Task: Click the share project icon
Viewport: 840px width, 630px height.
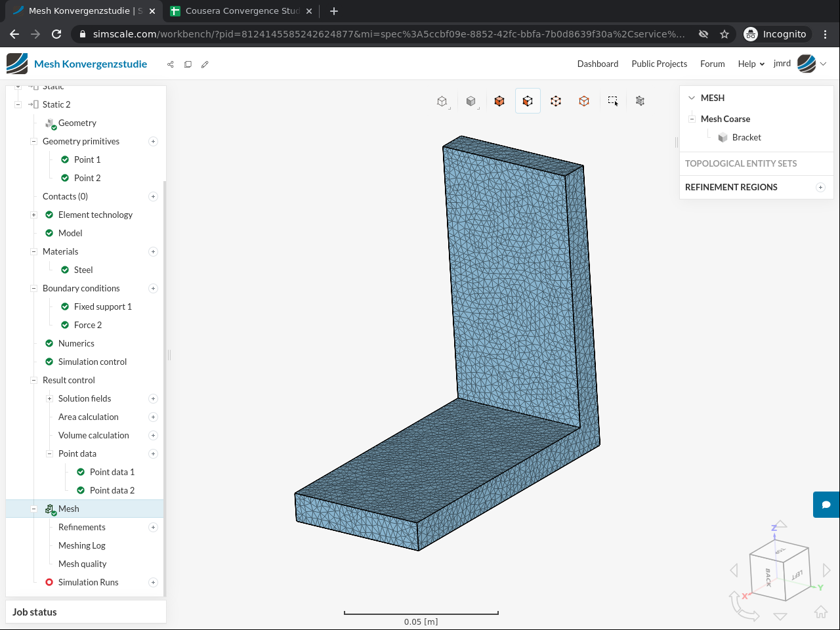Action: 171,64
